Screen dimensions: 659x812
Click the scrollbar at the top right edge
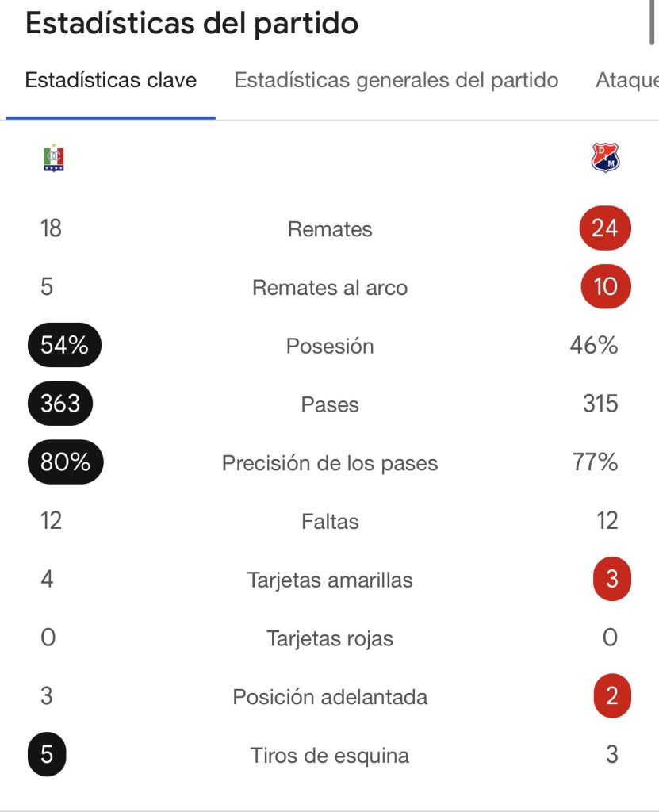coord(652,24)
